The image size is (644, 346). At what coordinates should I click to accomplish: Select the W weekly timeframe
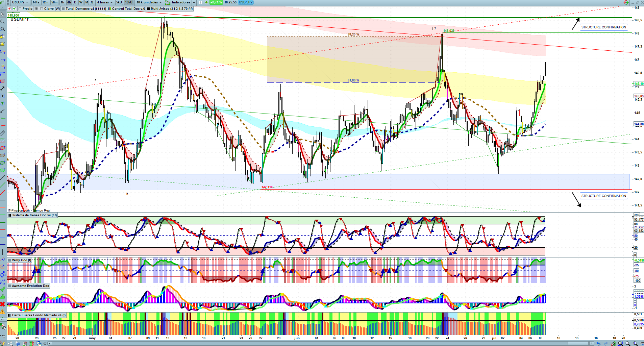point(81,2)
